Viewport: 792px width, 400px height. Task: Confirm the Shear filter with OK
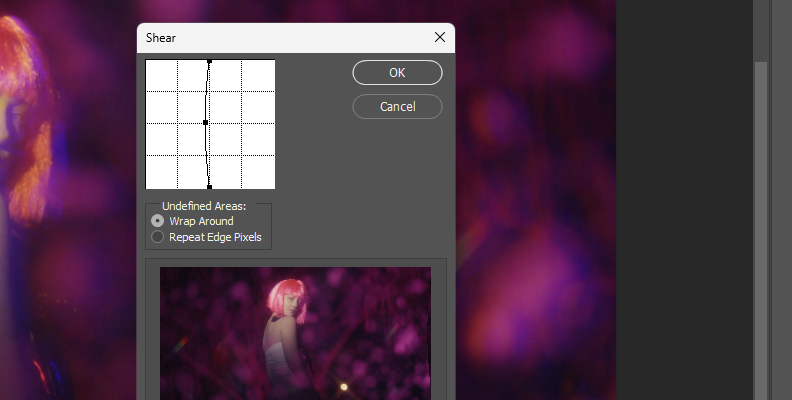(397, 73)
